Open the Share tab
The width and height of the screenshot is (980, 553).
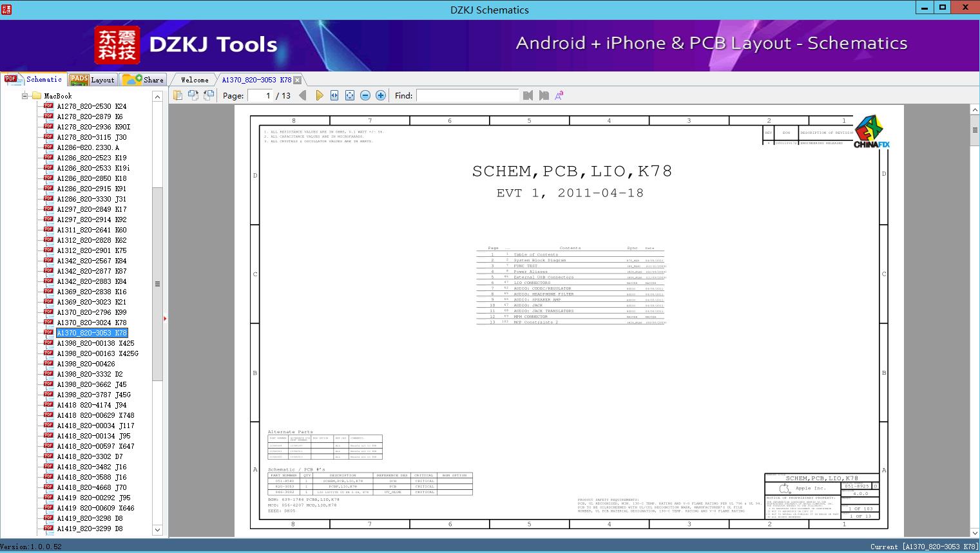143,79
